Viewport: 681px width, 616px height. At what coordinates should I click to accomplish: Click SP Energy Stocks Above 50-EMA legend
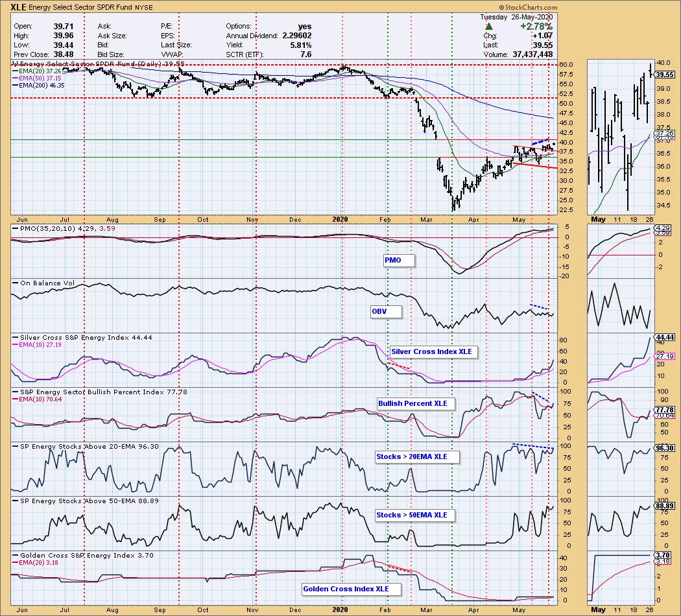click(x=86, y=501)
